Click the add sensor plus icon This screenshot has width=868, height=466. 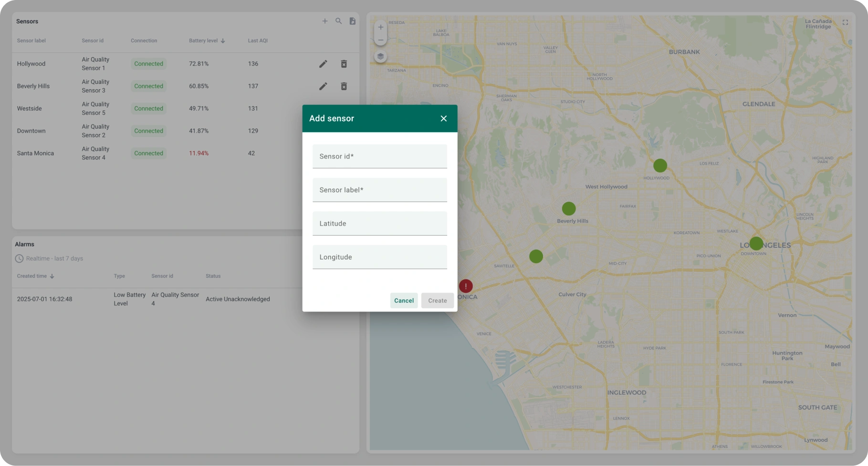(x=325, y=21)
